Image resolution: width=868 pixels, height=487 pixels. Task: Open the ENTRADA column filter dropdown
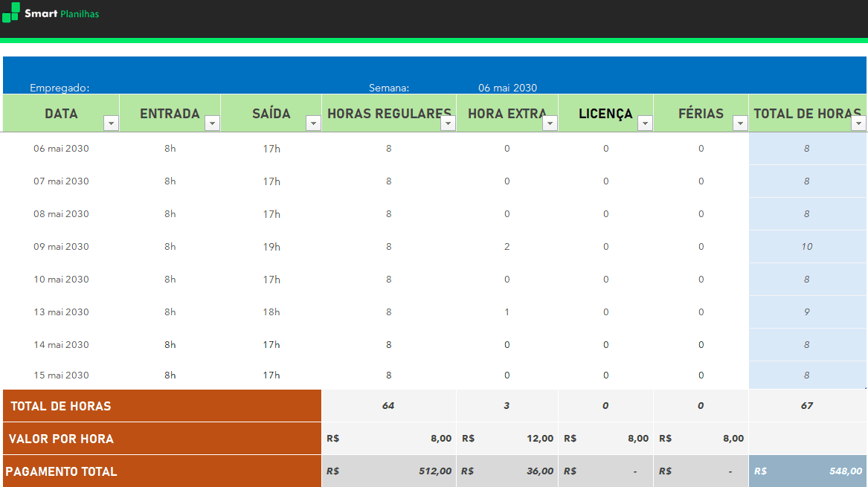pos(212,123)
